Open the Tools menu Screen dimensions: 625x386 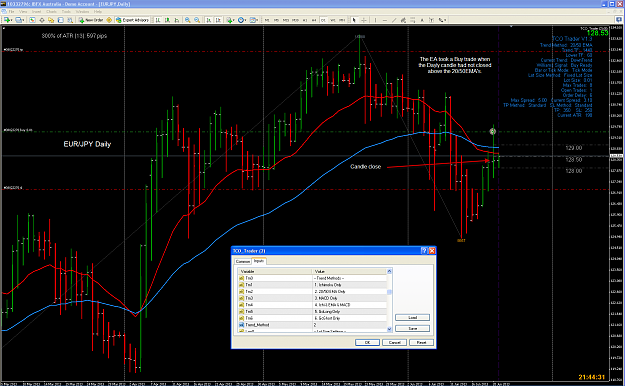click(x=66, y=12)
